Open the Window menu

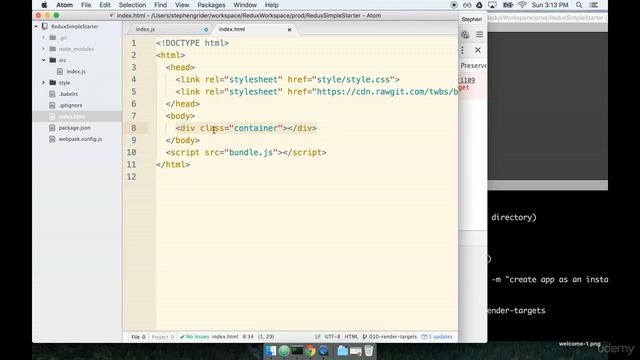point(245,5)
